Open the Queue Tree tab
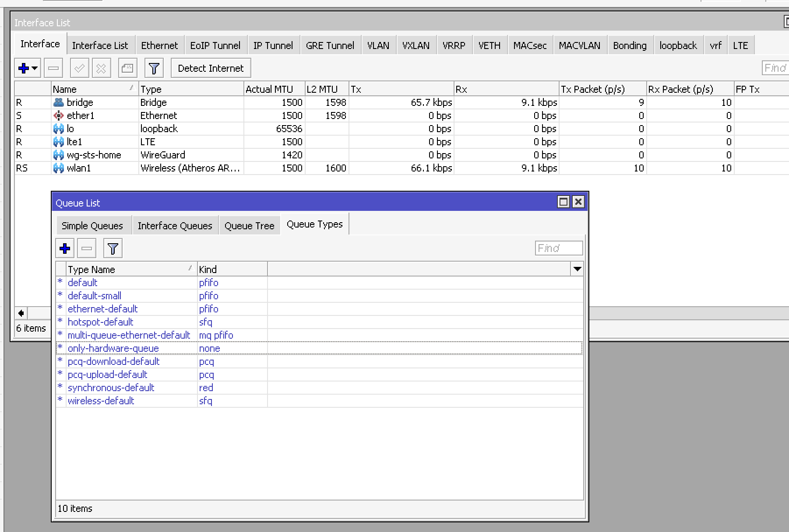The width and height of the screenshot is (789, 532). click(x=249, y=226)
